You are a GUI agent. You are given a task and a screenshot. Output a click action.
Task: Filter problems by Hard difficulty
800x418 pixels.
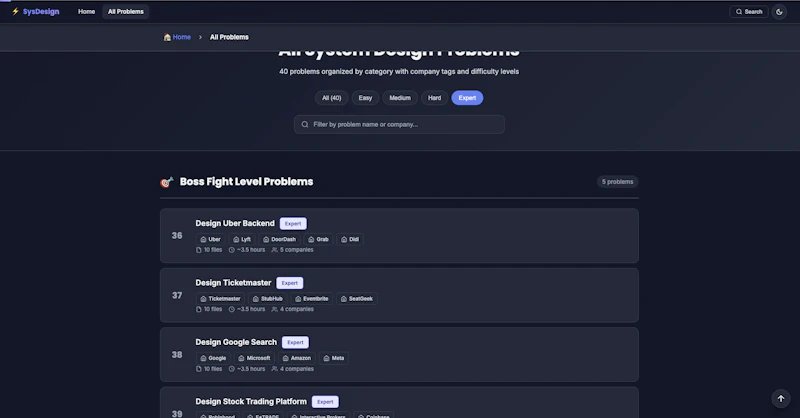(x=435, y=98)
